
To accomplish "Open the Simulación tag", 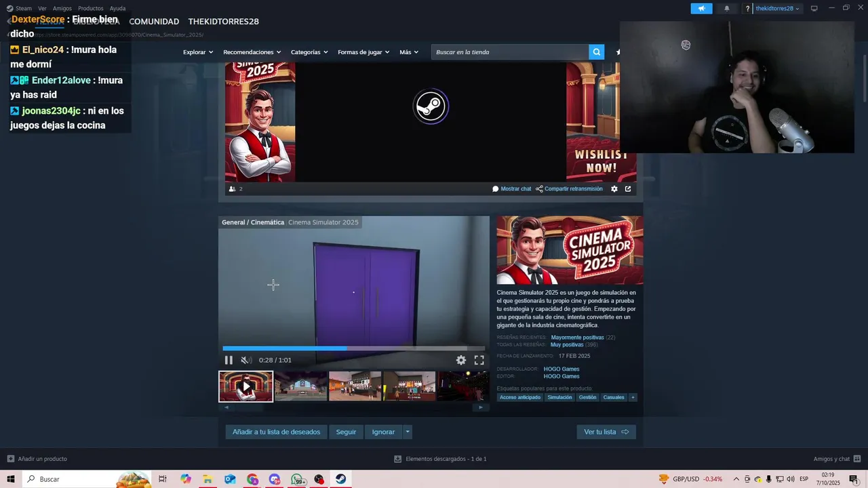I will pyautogui.click(x=559, y=397).
